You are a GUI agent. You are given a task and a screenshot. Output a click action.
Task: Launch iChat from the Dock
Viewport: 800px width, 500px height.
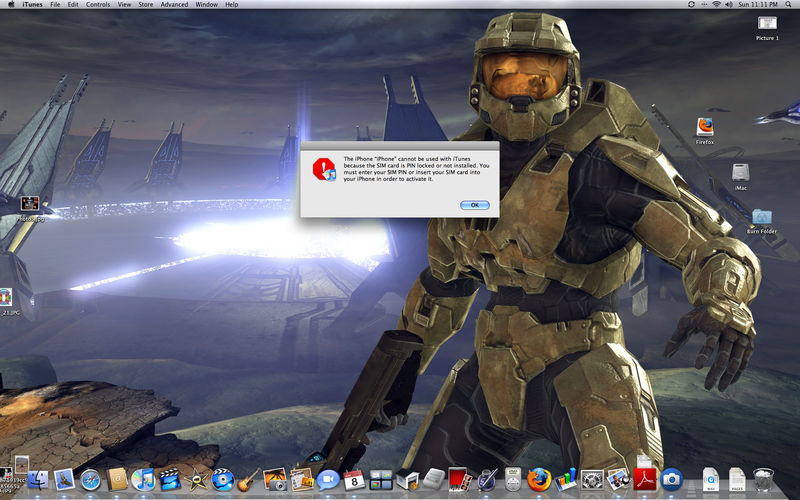[328, 480]
